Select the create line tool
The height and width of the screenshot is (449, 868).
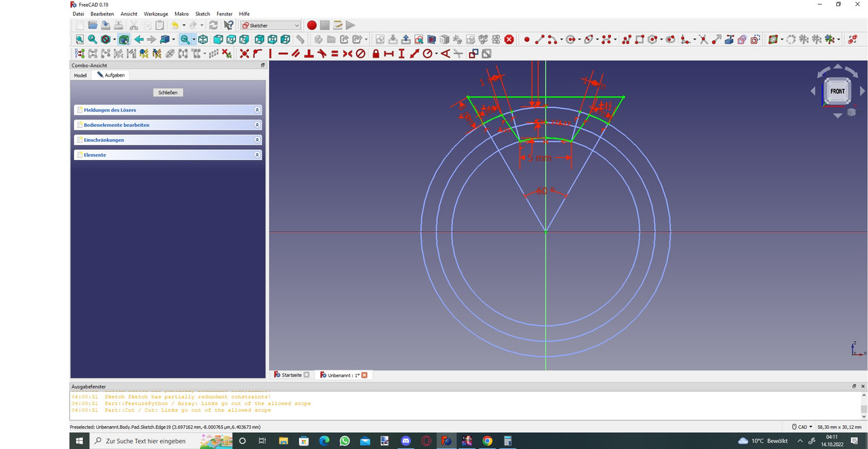[540, 39]
